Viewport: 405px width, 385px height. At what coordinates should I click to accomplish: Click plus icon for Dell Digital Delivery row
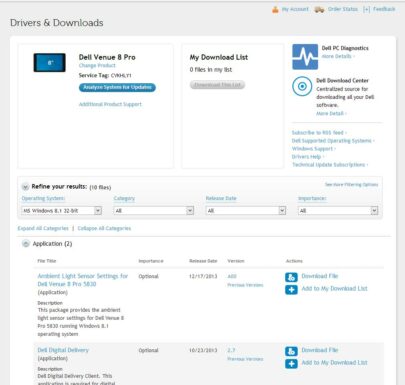[291, 364]
